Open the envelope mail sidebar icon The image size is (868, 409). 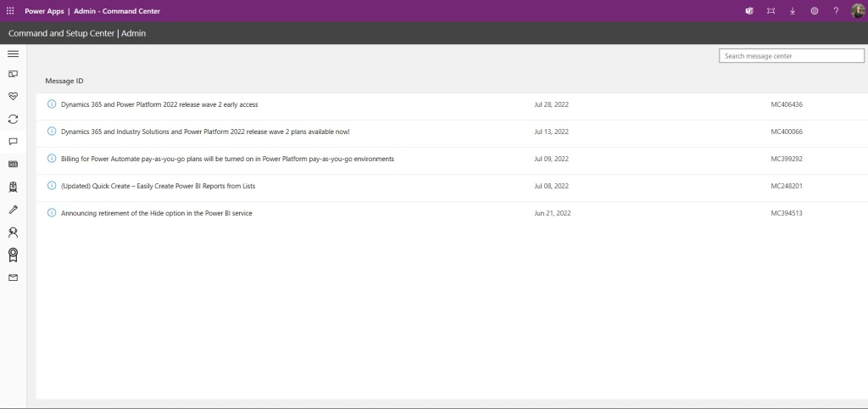click(13, 277)
